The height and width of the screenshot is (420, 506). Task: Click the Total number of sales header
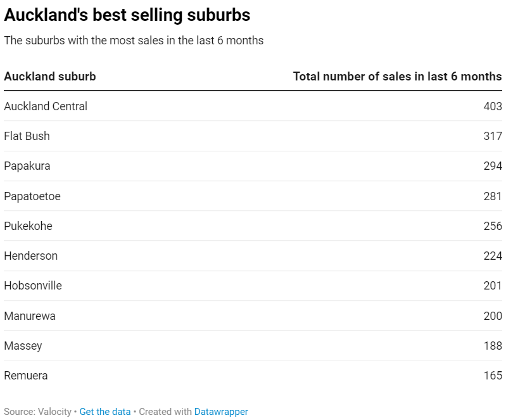397,77
